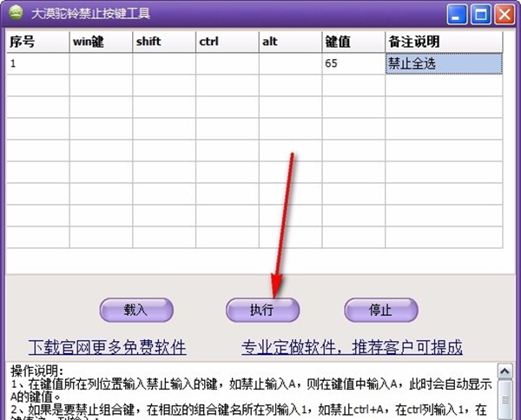Click the shift cell in row 1

pyautogui.click(x=164, y=63)
